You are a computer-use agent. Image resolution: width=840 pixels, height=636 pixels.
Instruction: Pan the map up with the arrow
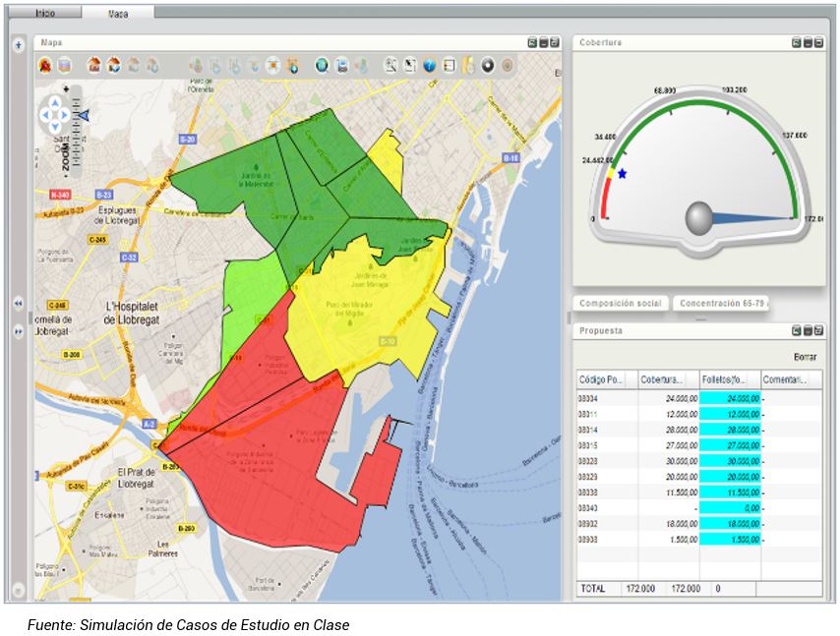(55, 102)
